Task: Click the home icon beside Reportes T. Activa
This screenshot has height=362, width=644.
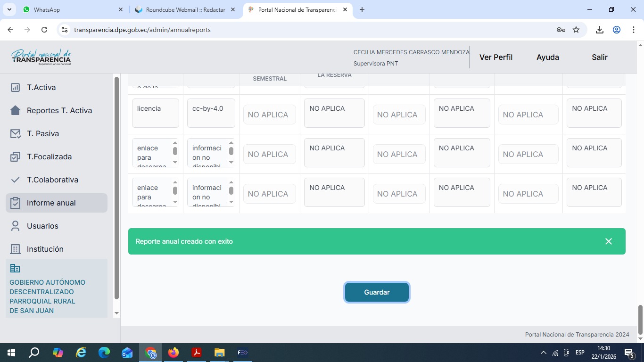Action: coord(15,110)
